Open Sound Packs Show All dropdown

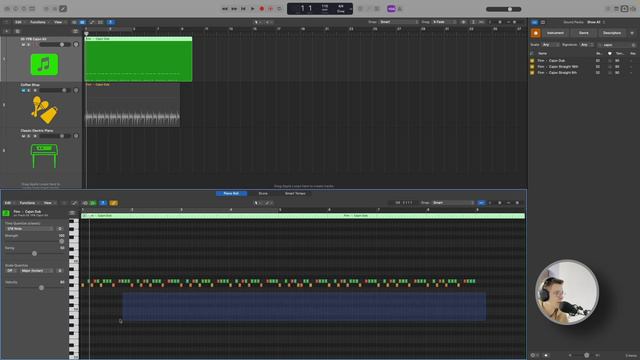click(x=596, y=22)
